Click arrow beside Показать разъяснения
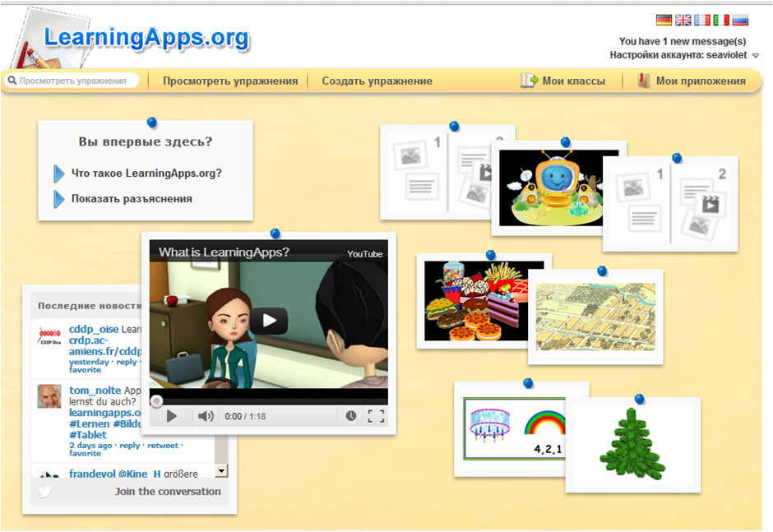The image size is (773, 532). (58, 199)
